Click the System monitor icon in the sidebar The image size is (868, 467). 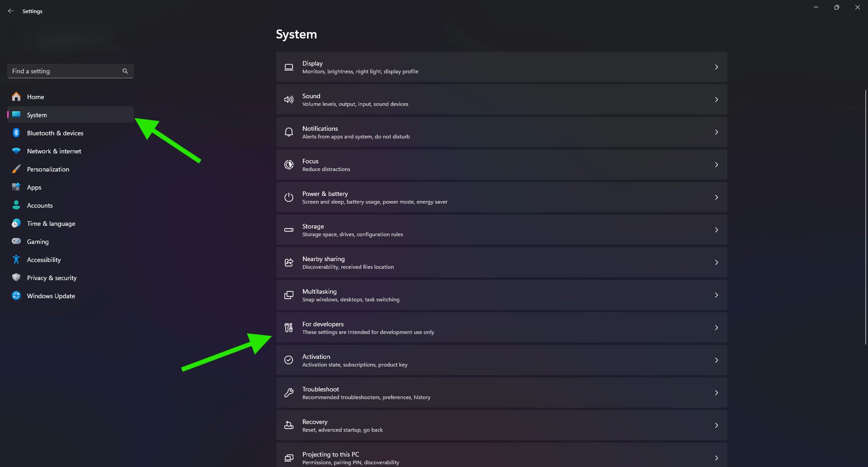tap(16, 114)
